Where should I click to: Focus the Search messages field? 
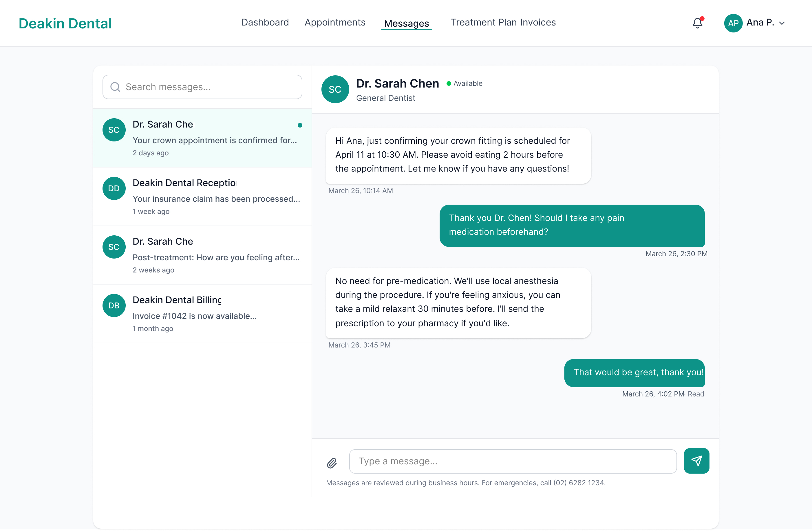tap(202, 87)
